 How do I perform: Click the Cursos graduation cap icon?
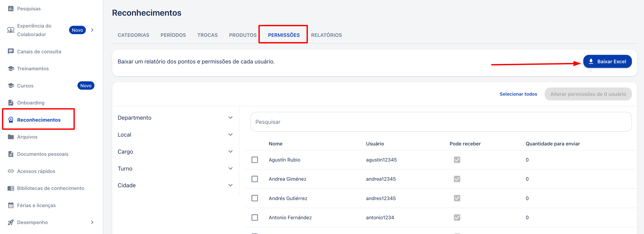11,85
